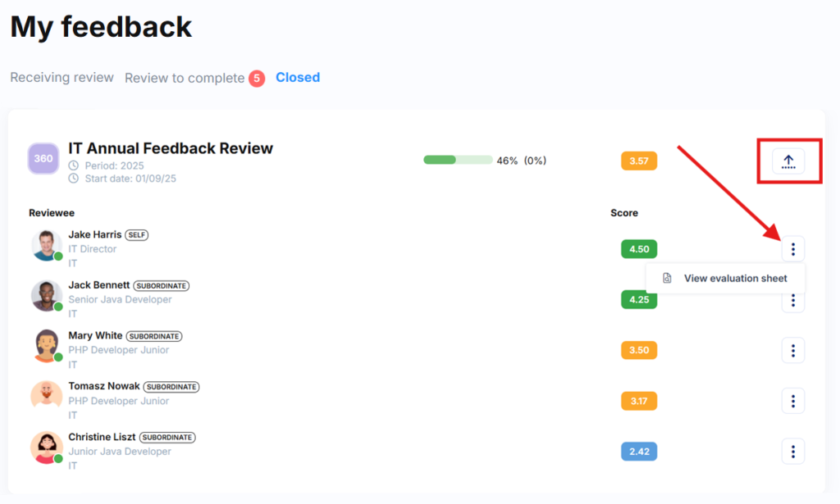
Task: Click the green 4.50 score badge
Action: point(639,249)
